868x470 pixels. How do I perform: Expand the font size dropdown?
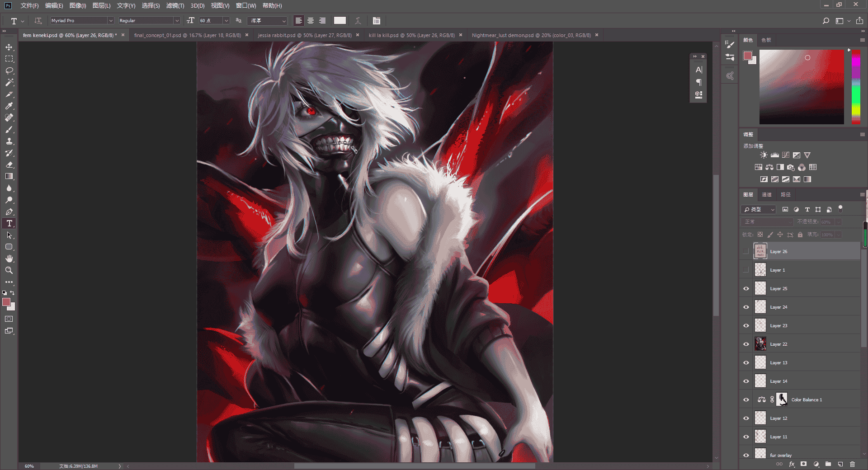coord(226,21)
